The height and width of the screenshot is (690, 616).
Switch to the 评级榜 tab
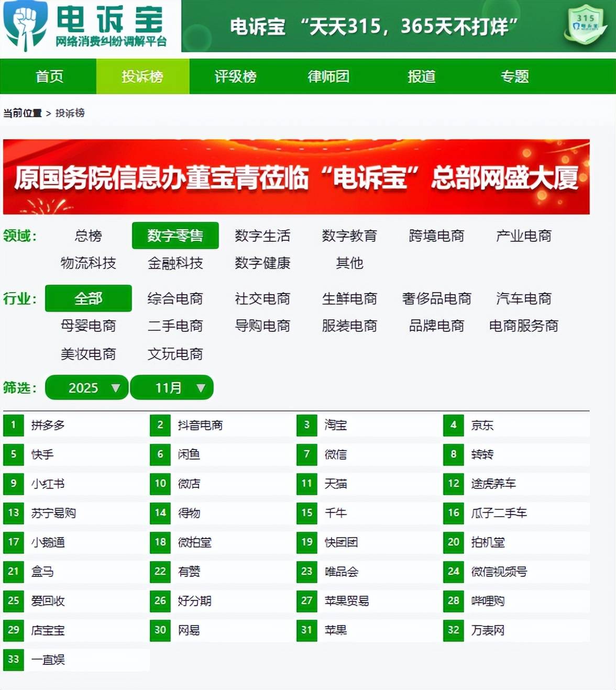[235, 77]
